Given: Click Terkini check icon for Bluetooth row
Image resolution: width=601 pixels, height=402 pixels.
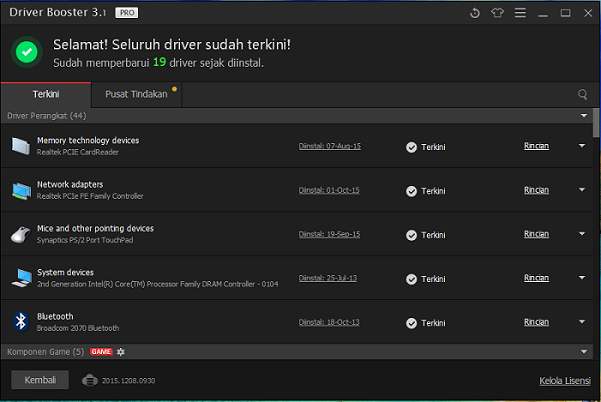Looking at the screenshot, I should (x=411, y=323).
